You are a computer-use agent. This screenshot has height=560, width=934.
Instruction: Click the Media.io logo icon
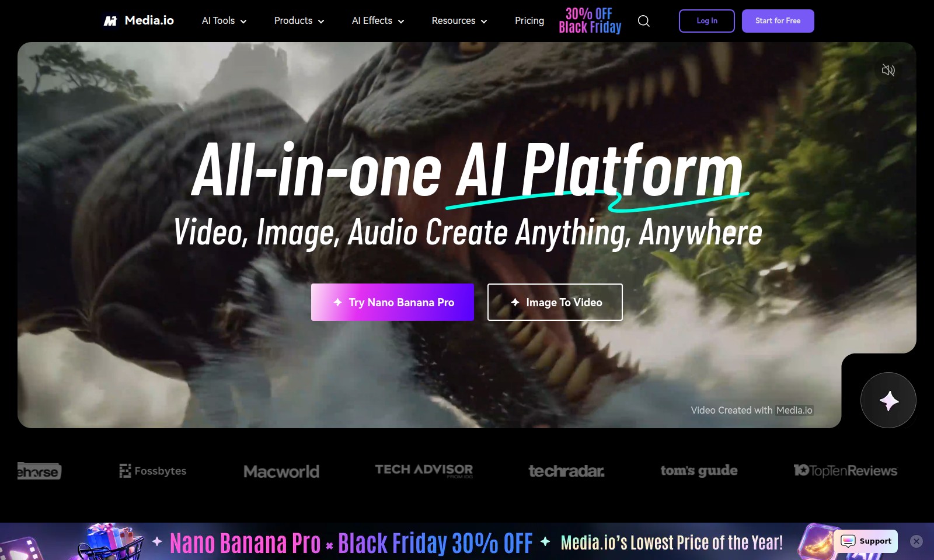coord(110,21)
